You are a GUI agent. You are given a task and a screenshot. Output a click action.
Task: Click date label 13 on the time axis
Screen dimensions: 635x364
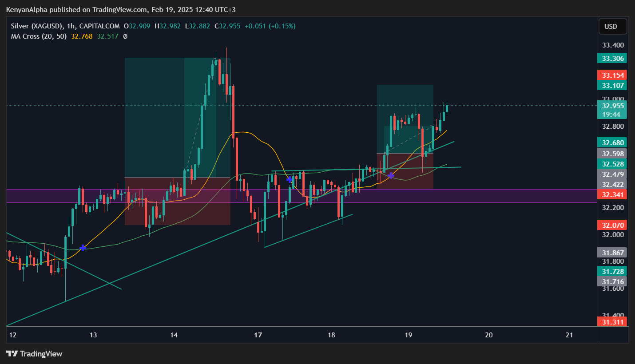coord(93,335)
